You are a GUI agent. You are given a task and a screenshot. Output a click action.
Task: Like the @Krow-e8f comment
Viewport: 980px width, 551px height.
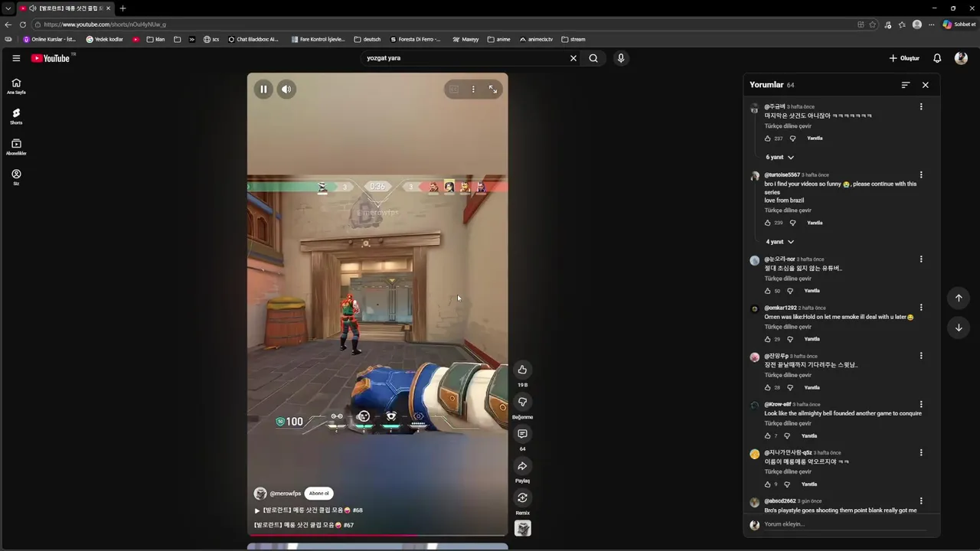click(x=768, y=436)
